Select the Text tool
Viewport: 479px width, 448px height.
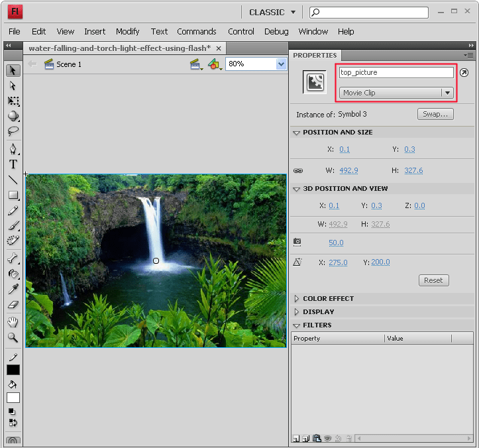tap(13, 164)
